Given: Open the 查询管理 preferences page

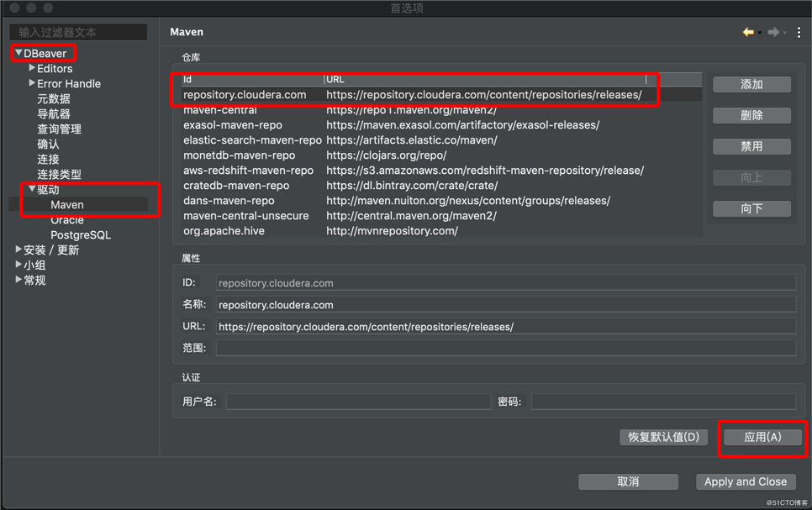Looking at the screenshot, I should pyautogui.click(x=59, y=129).
